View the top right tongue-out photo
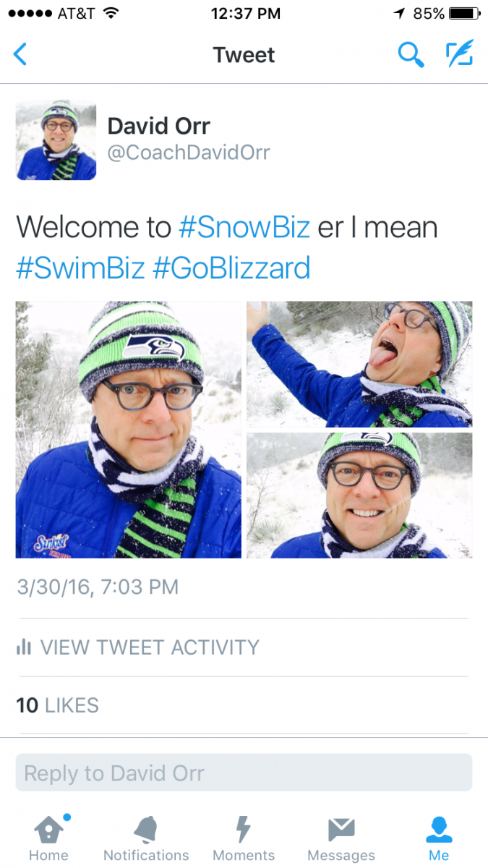Viewport: 488px width, 868px height. tap(359, 364)
